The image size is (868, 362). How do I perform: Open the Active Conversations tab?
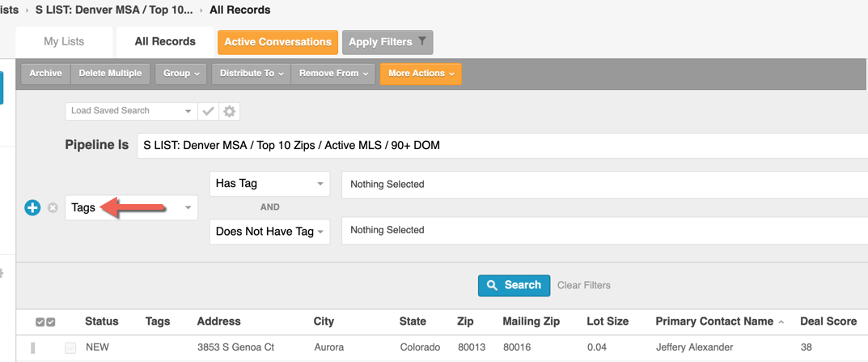point(278,42)
